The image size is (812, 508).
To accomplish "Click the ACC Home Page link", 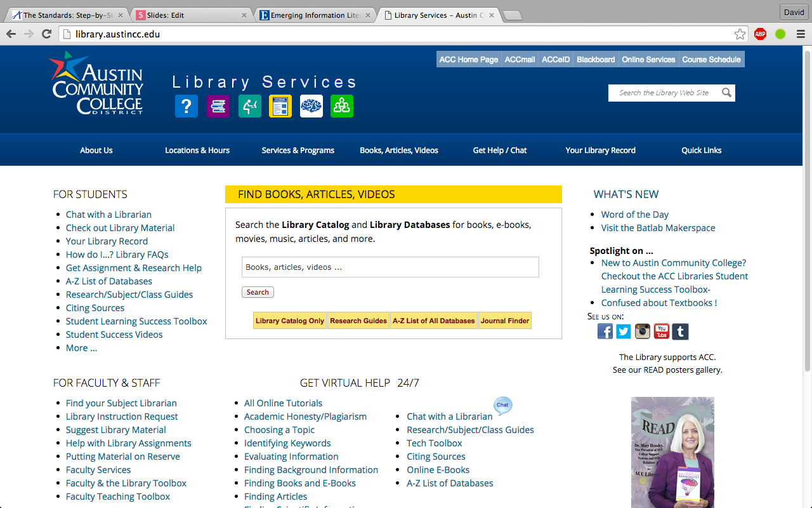I will click(469, 60).
